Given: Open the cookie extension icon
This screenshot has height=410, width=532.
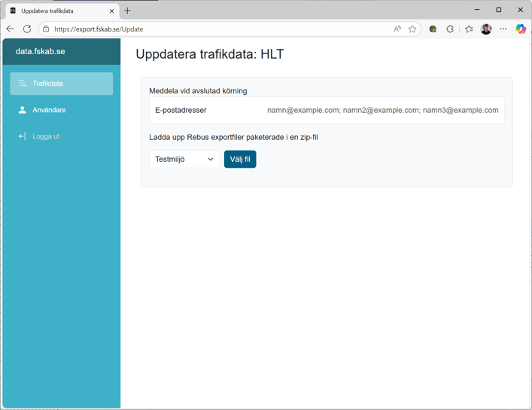Looking at the screenshot, I should (433, 29).
